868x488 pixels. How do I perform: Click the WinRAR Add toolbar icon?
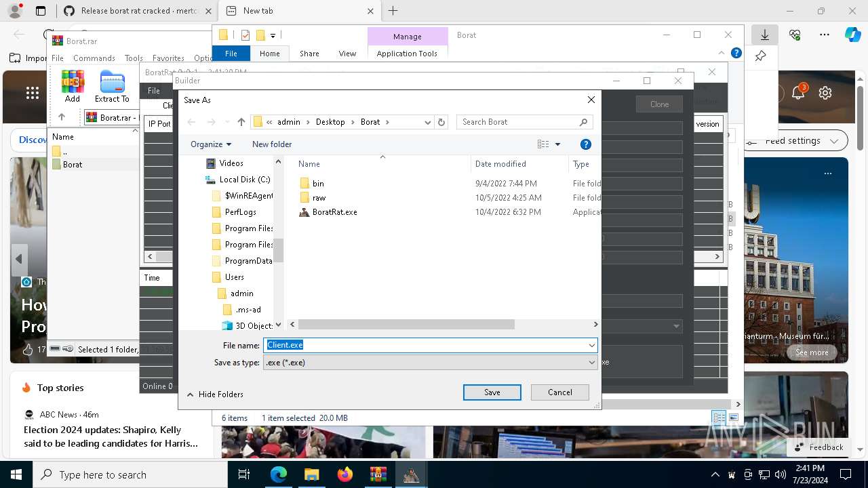[73, 86]
